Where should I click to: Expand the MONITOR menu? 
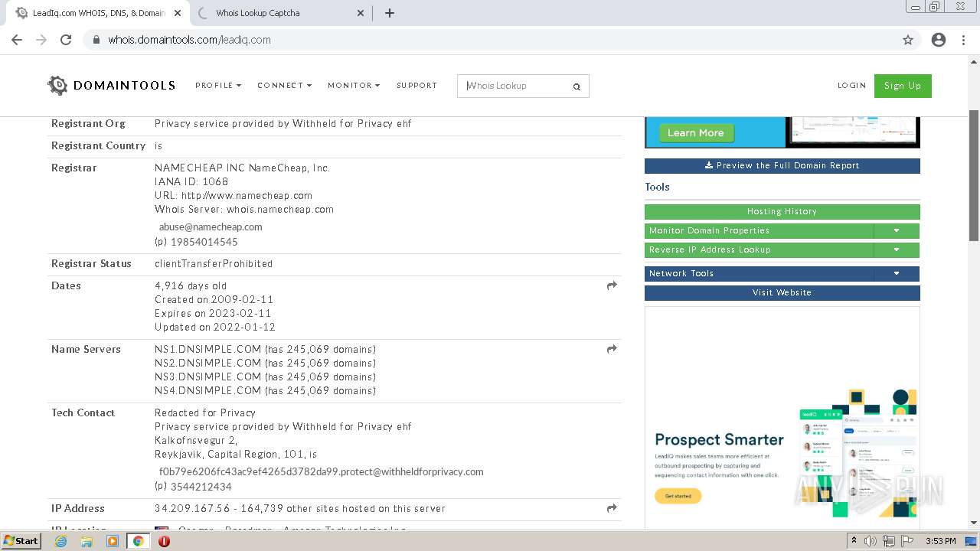354,86
